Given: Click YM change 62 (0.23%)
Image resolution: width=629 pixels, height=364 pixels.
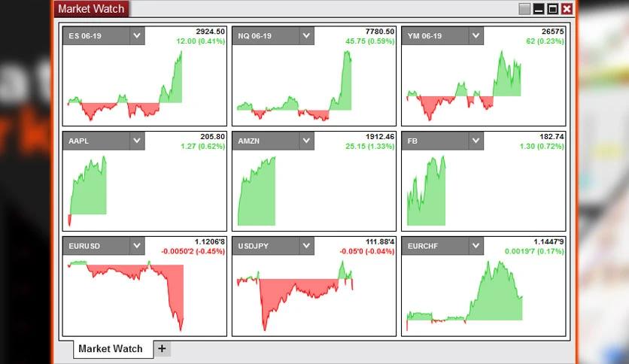Looking at the screenshot, I should coord(545,41).
